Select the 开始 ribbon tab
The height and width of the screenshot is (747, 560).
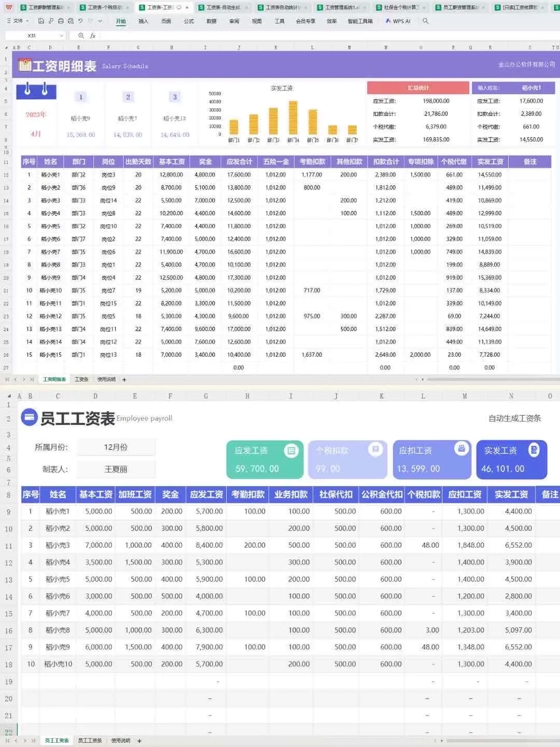click(x=121, y=21)
